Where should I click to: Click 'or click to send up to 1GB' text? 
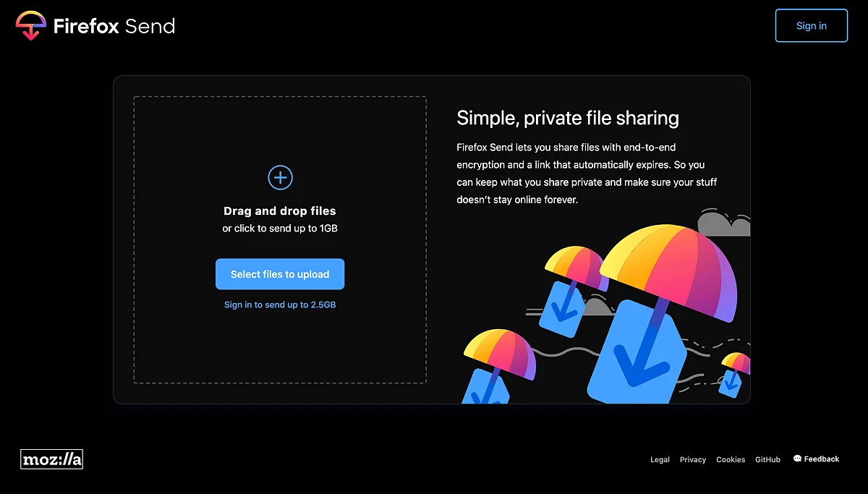[280, 229]
